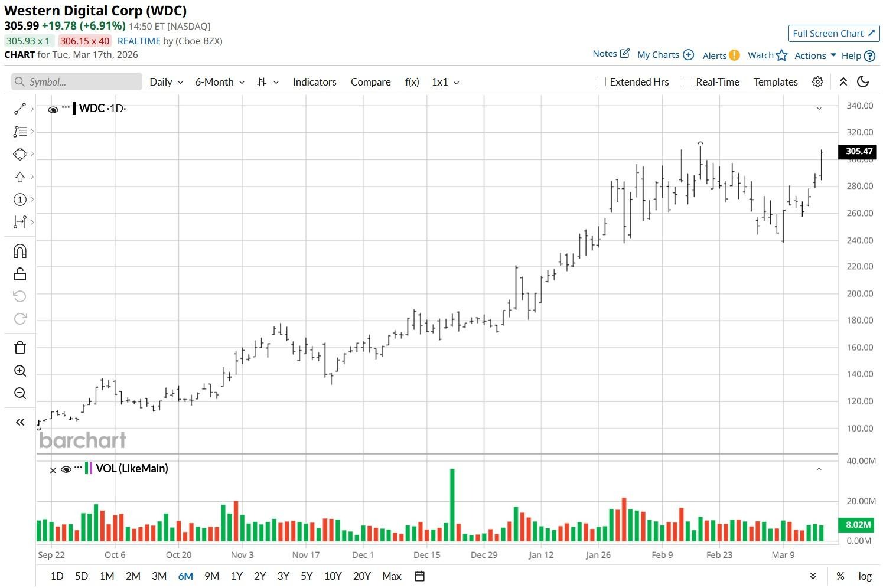Image resolution: width=883 pixels, height=588 pixels.
Task: Open the 6-Month period dropdown
Action: pyautogui.click(x=220, y=82)
